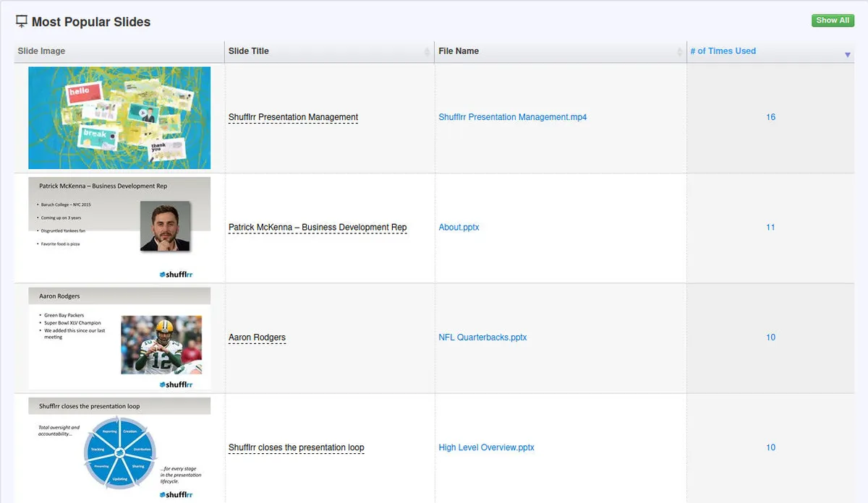Image resolution: width=868 pixels, height=503 pixels.
Task: Edit the Shufflrr Presentation Management slide title
Action: [x=293, y=117]
